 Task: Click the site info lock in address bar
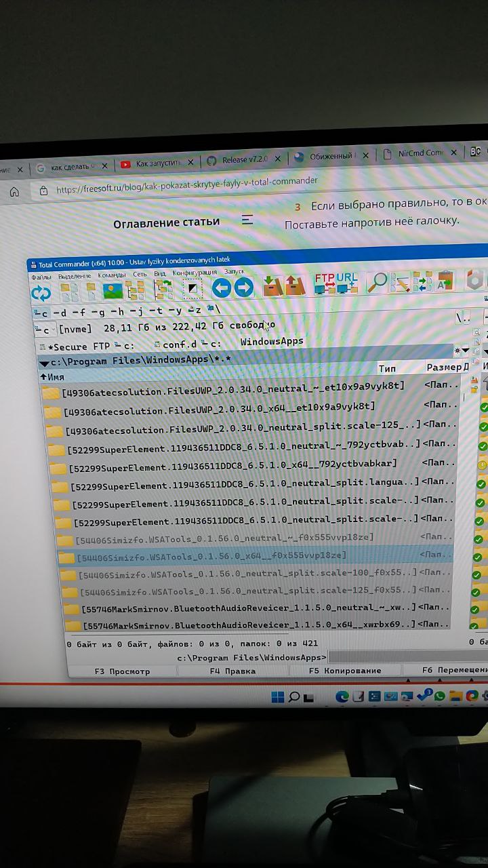point(43,191)
